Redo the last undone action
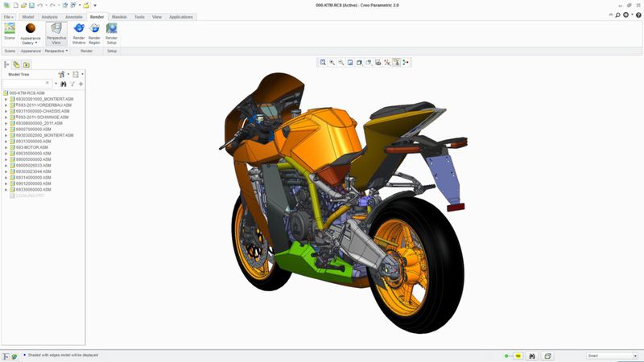 [52, 6]
